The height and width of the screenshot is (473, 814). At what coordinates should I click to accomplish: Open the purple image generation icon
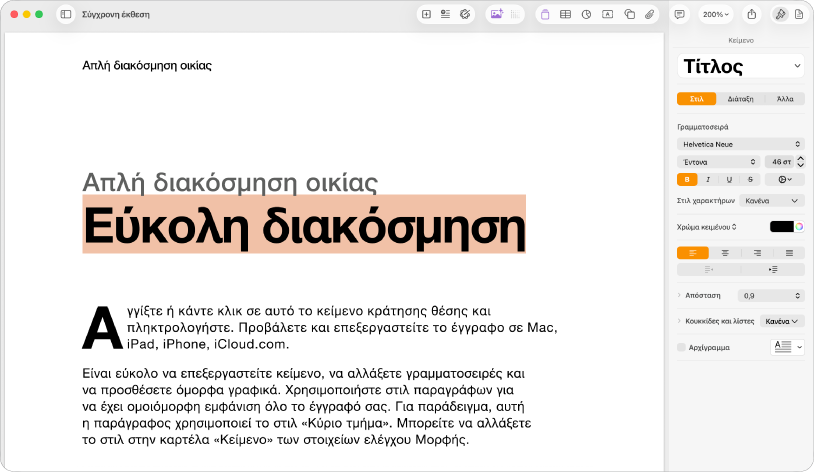pyautogui.click(x=496, y=15)
